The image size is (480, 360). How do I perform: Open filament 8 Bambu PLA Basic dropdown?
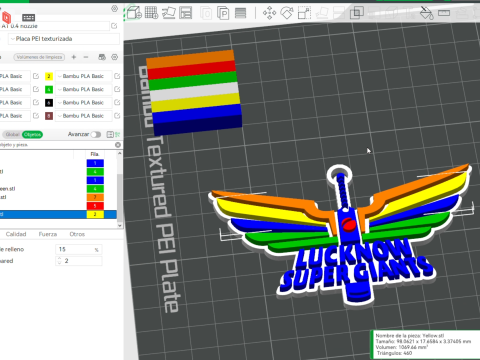tap(83, 116)
